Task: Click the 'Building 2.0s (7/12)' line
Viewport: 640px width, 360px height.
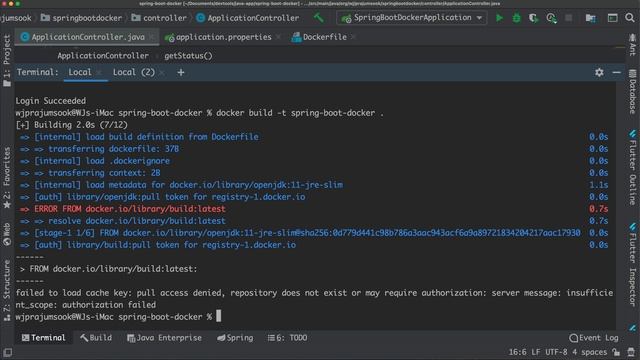Action: pyautogui.click(x=71, y=125)
